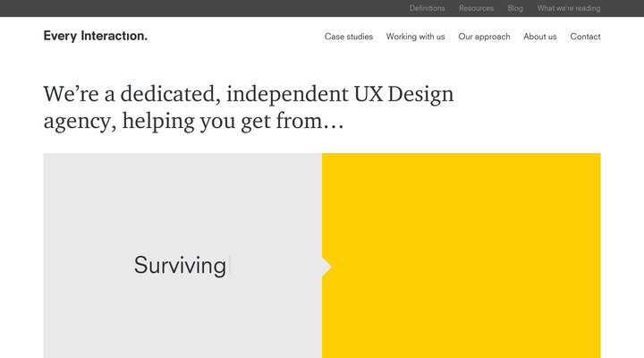The image size is (644, 358).
Task: Visit the What we're reading page
Action: click(x=569, y=8)
